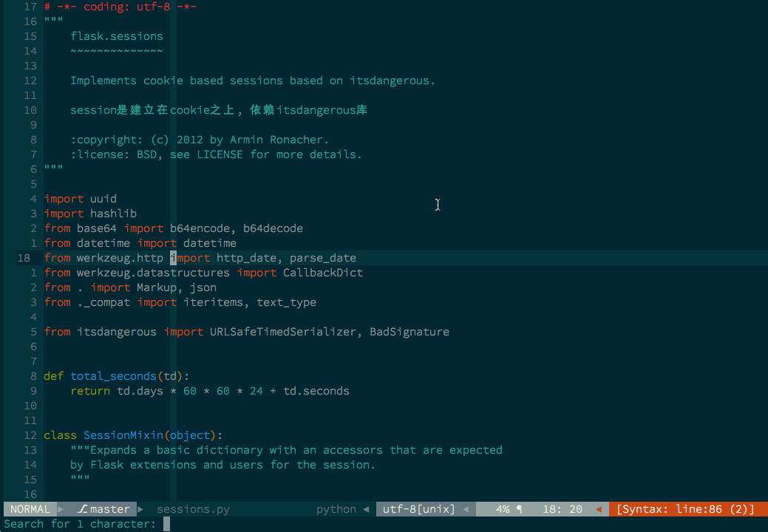Click the sessions.py filename in statusline
The image size is (768, 532).
click(x=193, y=509)
